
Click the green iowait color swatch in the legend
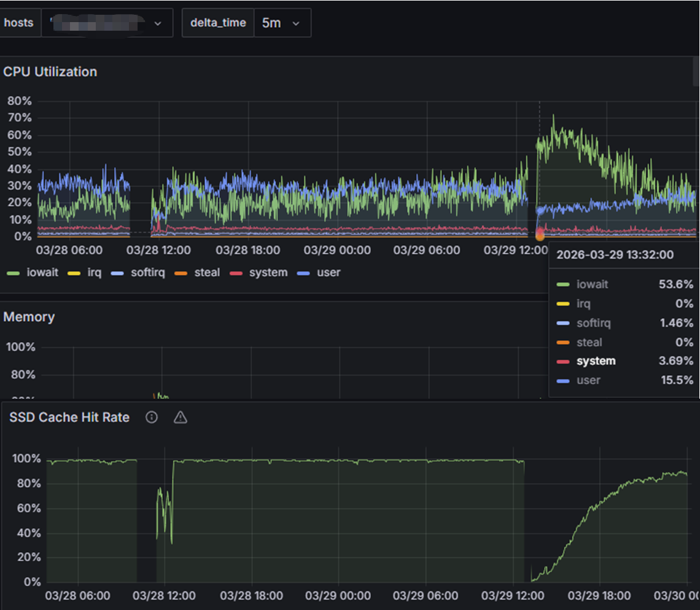coord(14,273)
